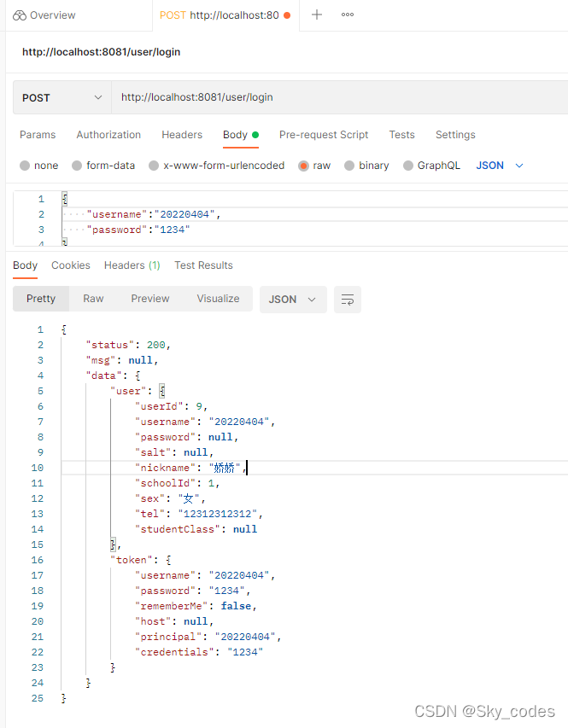The image size is (568, 728).
Task: Select the none body type
Action: [x=39, y=166]
